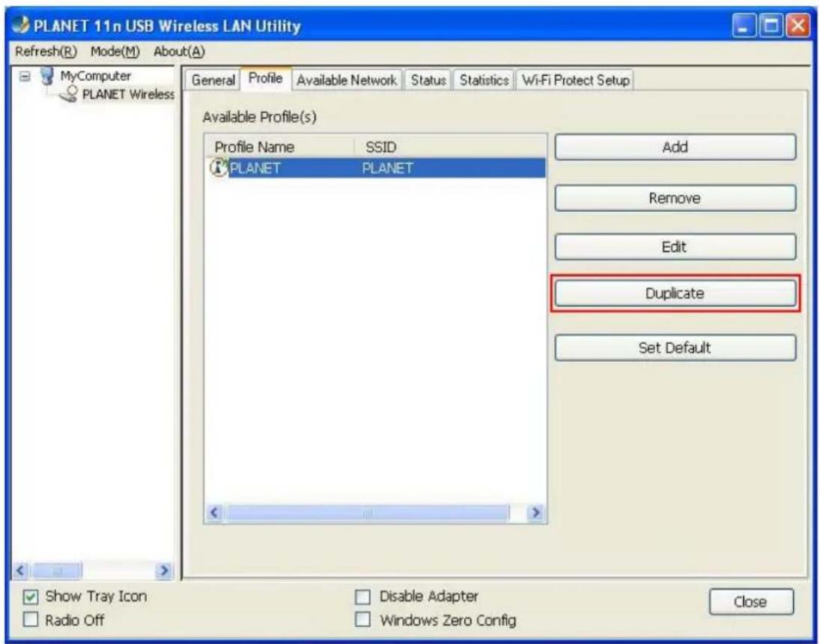Select the PLANET profile row
This screenshot has height=644, width=820.
(x=377, y=168)
